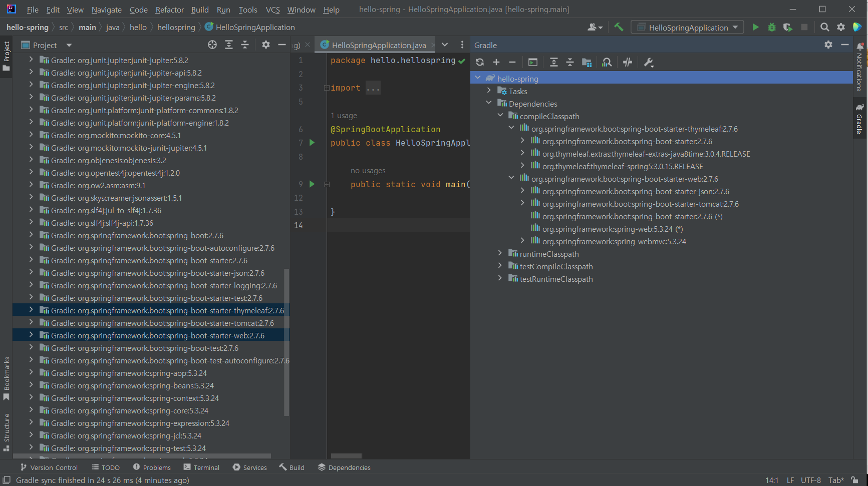Expand all nodes in Gradle toolbar
Image resolution: width=868 pixels, height=486 pixels.
(x=553, y=63)
